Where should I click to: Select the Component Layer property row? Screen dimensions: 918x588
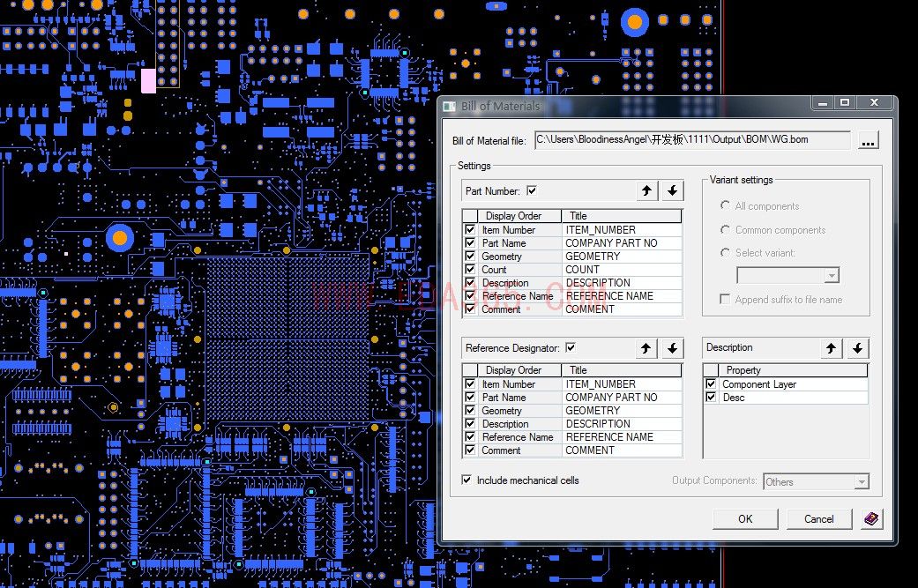coord(786,384)
